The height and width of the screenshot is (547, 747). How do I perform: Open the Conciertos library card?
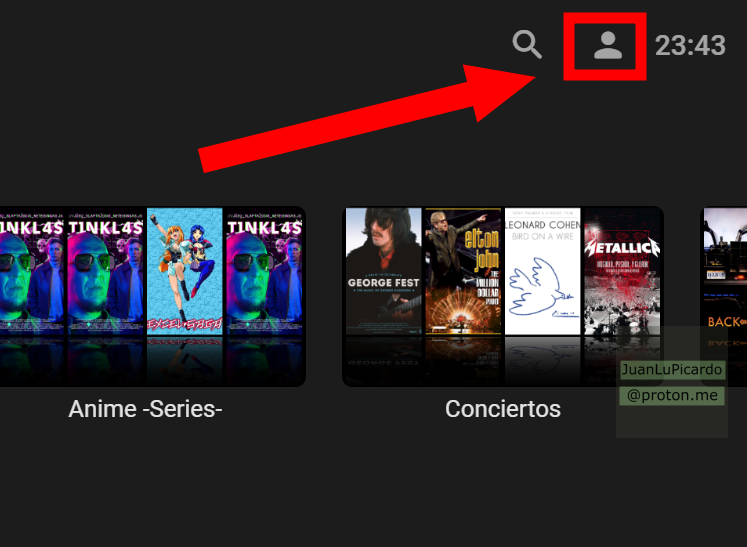point(503,296)
